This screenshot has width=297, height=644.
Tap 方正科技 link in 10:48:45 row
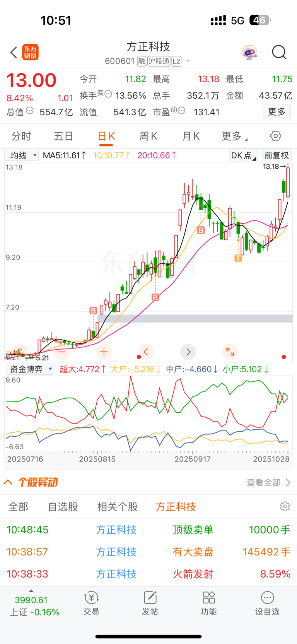pyautogui.click(x=116, y=530)
